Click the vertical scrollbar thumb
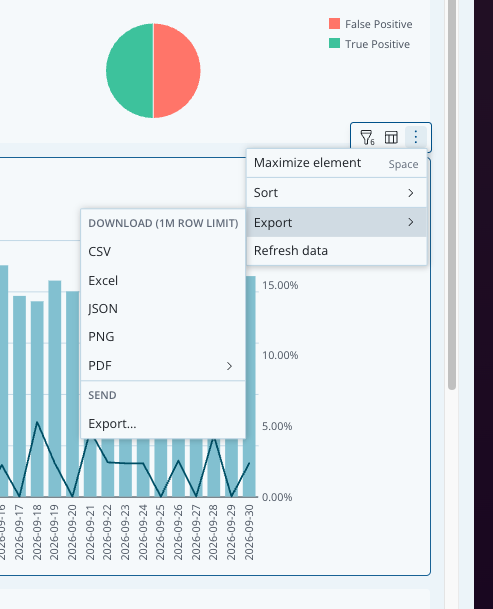This screenshot has width=493, height=609. tap(451, 194)
